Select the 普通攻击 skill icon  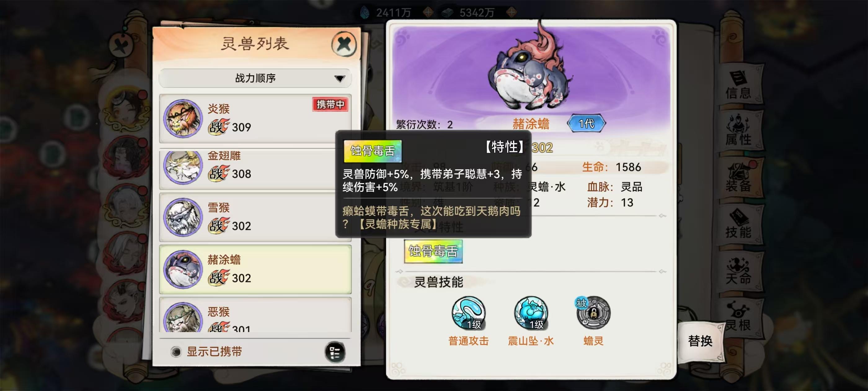click(x=468, y=313)
